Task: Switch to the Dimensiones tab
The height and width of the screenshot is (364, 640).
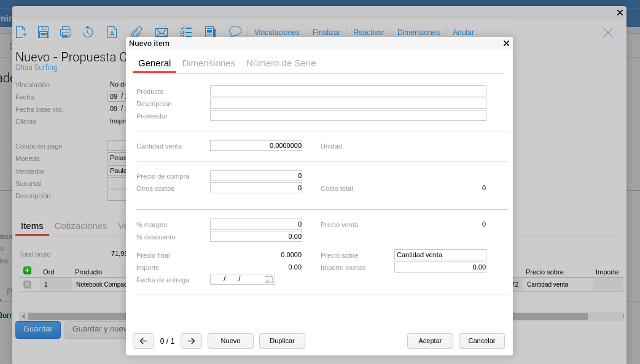Action: tap(208, 63)
